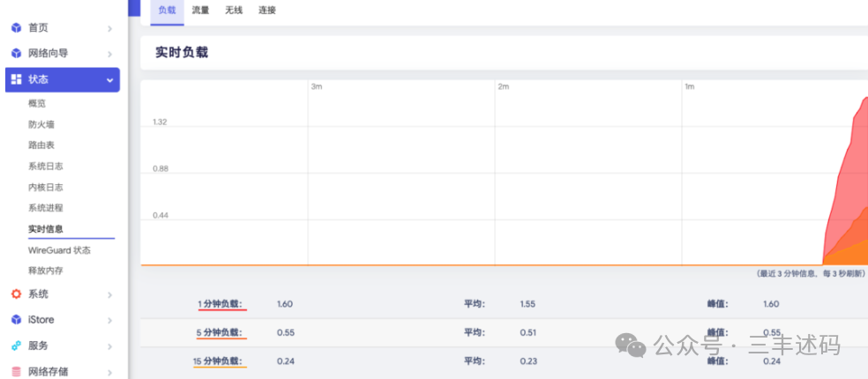Click 15-minute average value 0.23

coord(528,361)
